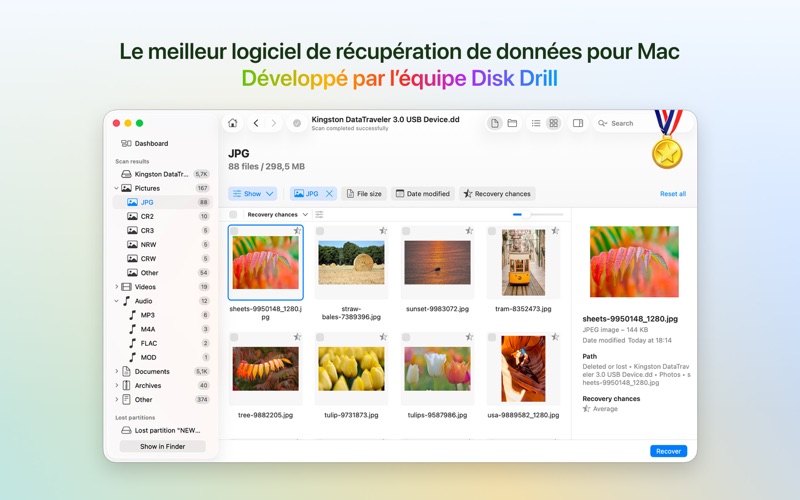800x500 pixels.
Task: Select list view layout icon
Action: coord(536,123)
